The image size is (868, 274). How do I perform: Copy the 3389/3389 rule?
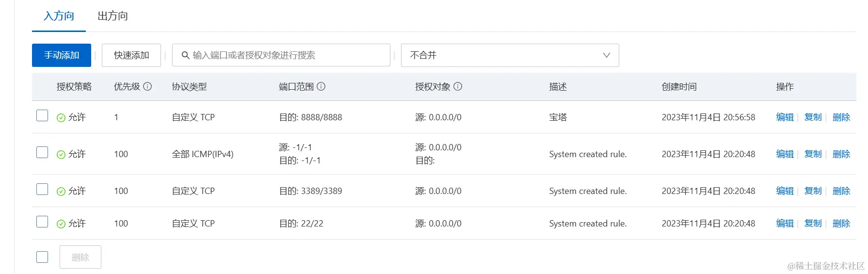pyautogui.click(x=813, y=191)
